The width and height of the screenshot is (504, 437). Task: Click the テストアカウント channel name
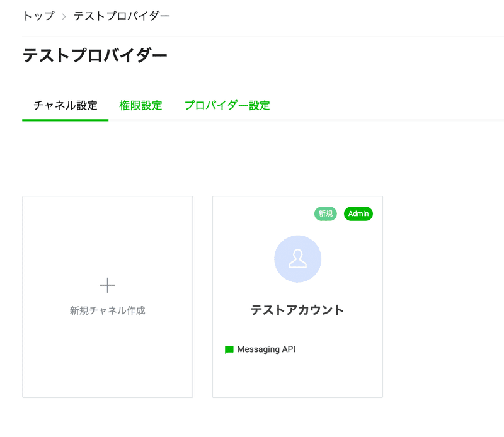tap(297, 310)
